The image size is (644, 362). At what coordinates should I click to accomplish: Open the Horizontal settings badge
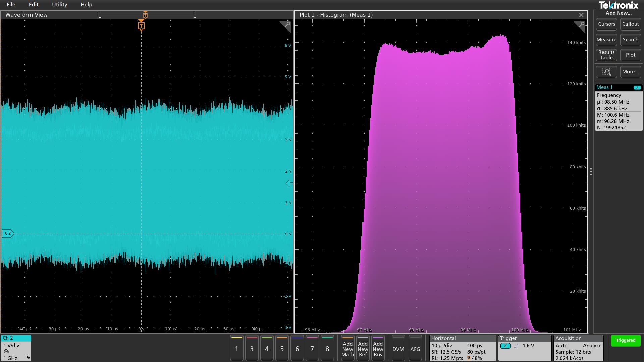(463, 348)
